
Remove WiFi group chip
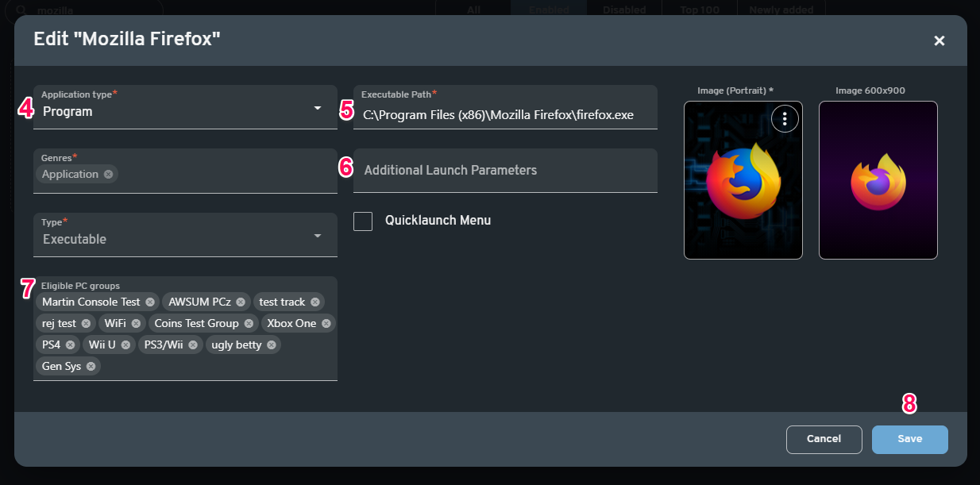tap(136, 323)
